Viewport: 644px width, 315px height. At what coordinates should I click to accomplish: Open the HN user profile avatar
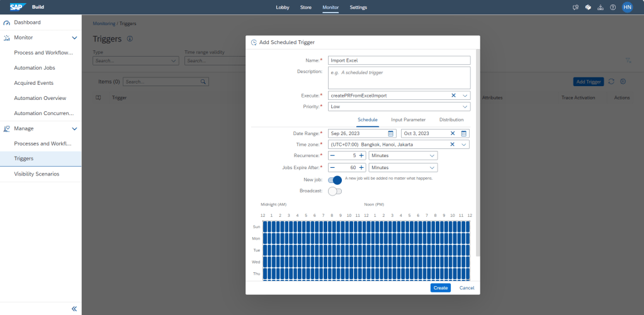tap(627, 8)
